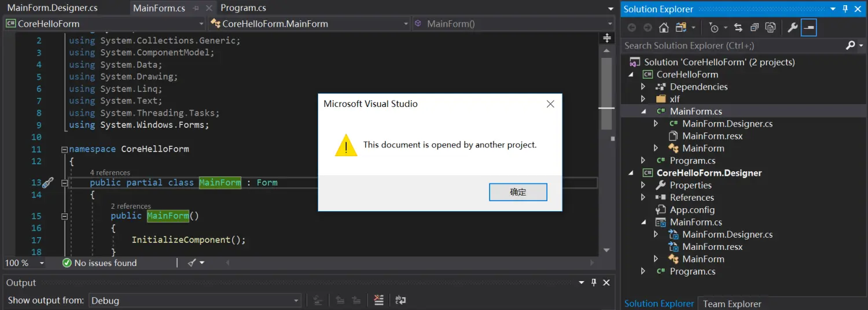Click the 确定 button in the dialog
This screenshot has height=310, width=868.
[518, 192]
